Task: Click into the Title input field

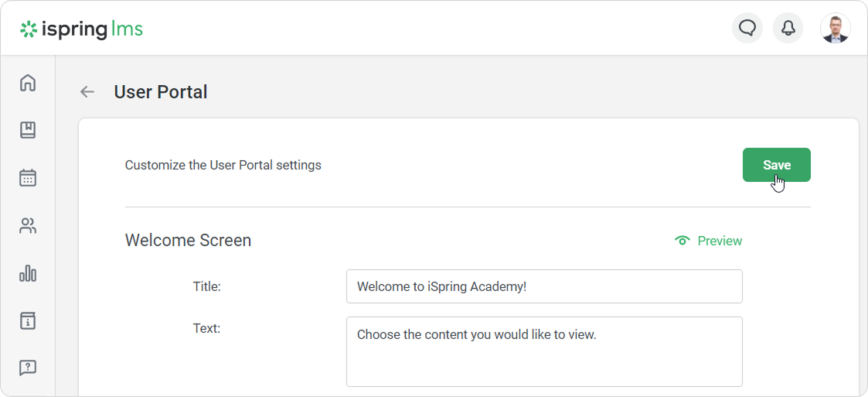Action: (544, 286)
